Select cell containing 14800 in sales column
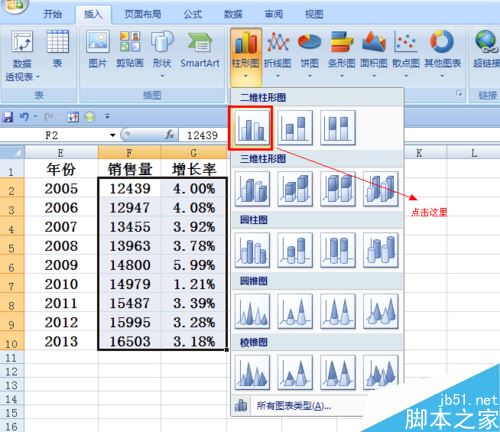The image size is (500, 432). (130, 265)
